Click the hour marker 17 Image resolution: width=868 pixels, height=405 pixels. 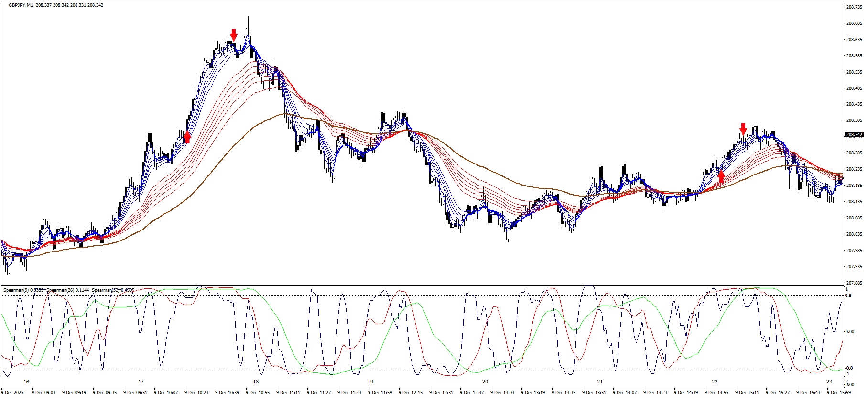pos(141,382)
